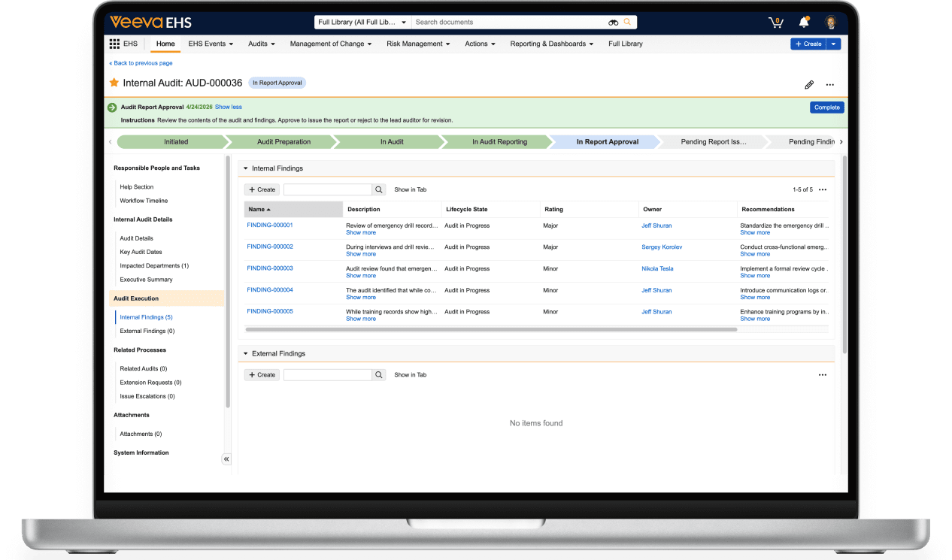Select the In Report Approval stage
This screenshot has width=952, height=560.
(607, 141)
